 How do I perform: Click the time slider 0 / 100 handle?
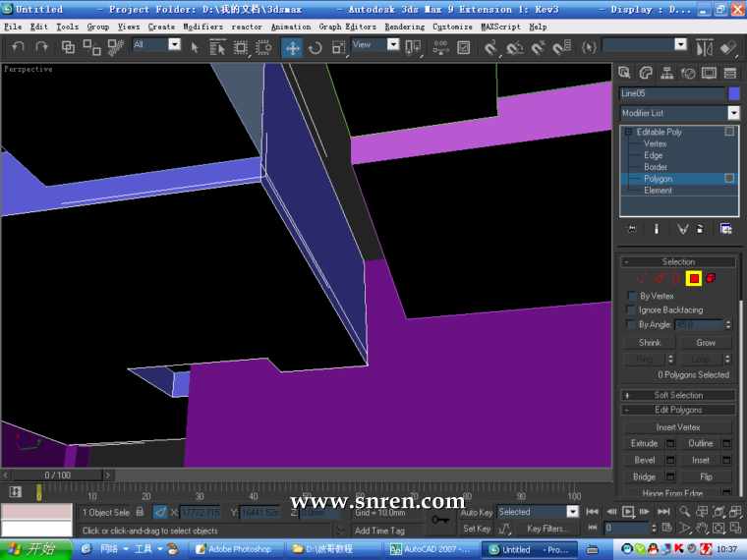[x=57, y=476]
